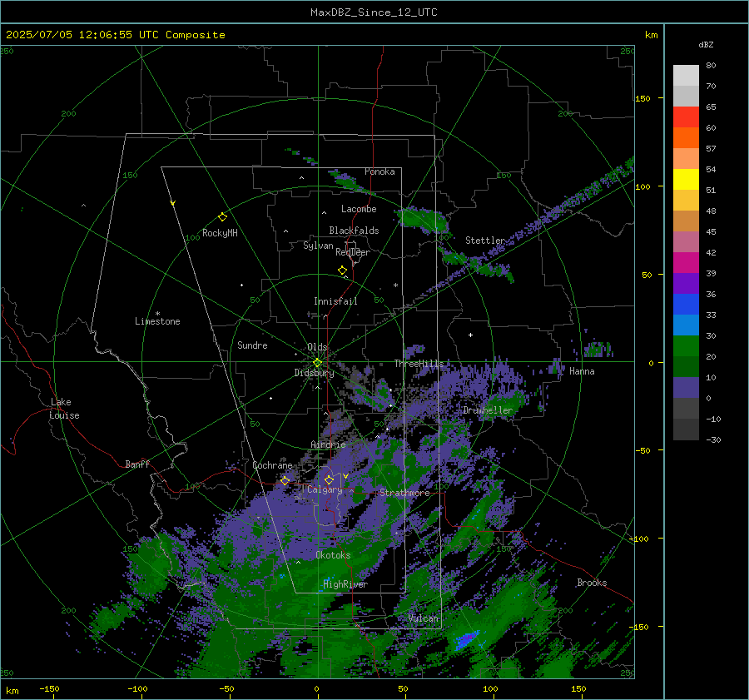
Task: Click the Lake Louise label
Action: click(64, 409)
